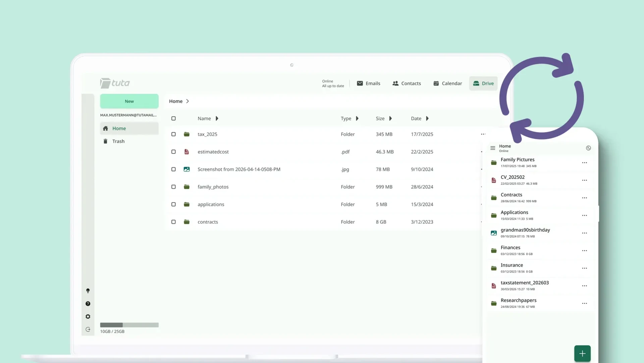Open the more options menu for Family Pictures

(x=585, y=163)
